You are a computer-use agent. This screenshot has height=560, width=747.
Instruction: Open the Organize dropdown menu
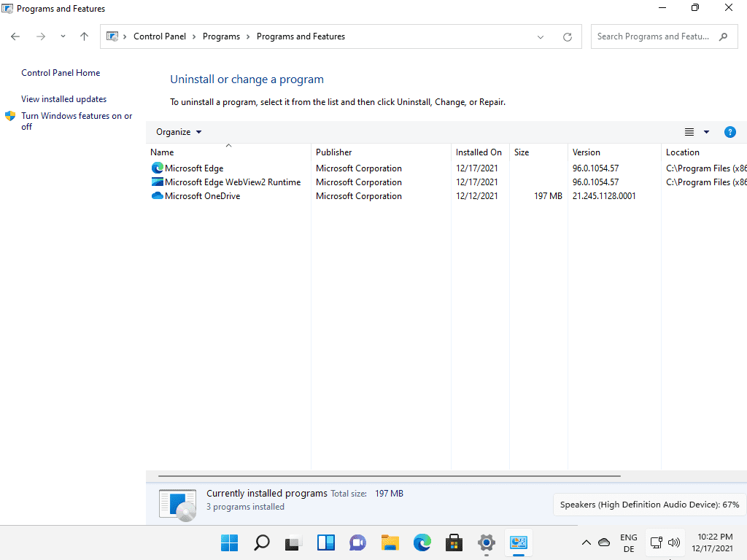[x=177, y=132]
